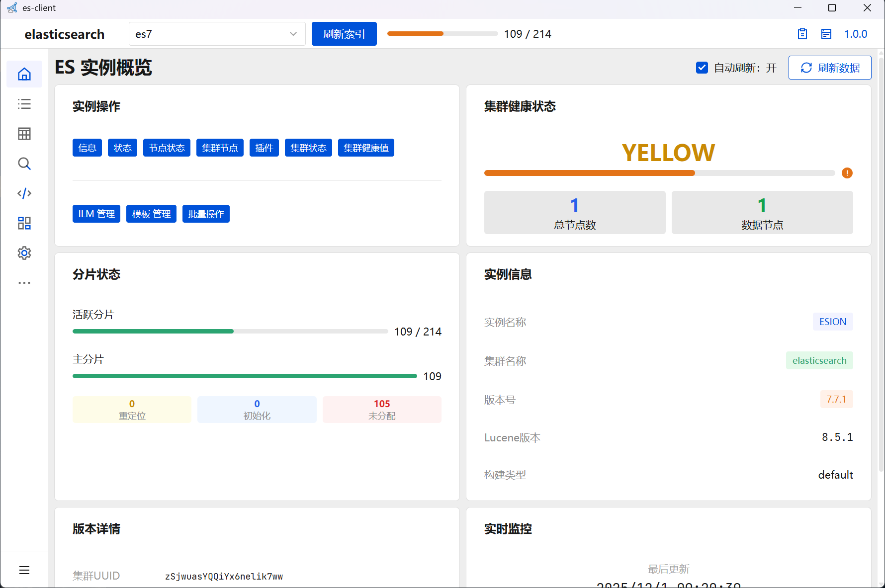The image size is (885, 588).
Task: Open the dashboard widgets sidebar icon
Action: [24, 223]
